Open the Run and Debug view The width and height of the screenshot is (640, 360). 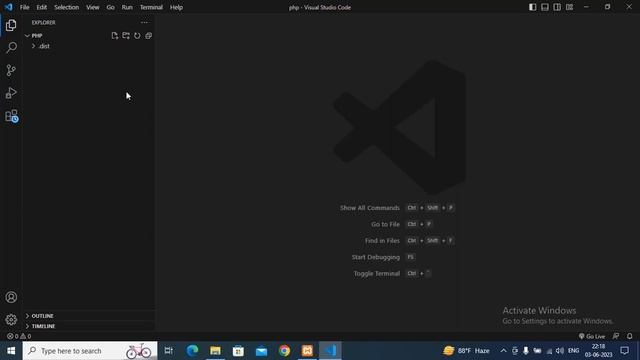click(11, 93)
